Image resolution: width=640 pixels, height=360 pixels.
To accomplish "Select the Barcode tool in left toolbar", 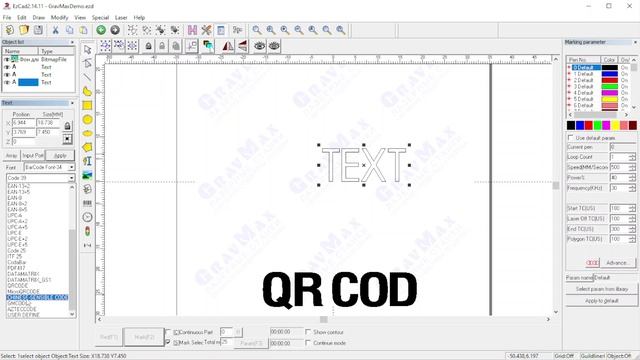I will (87, 203).
